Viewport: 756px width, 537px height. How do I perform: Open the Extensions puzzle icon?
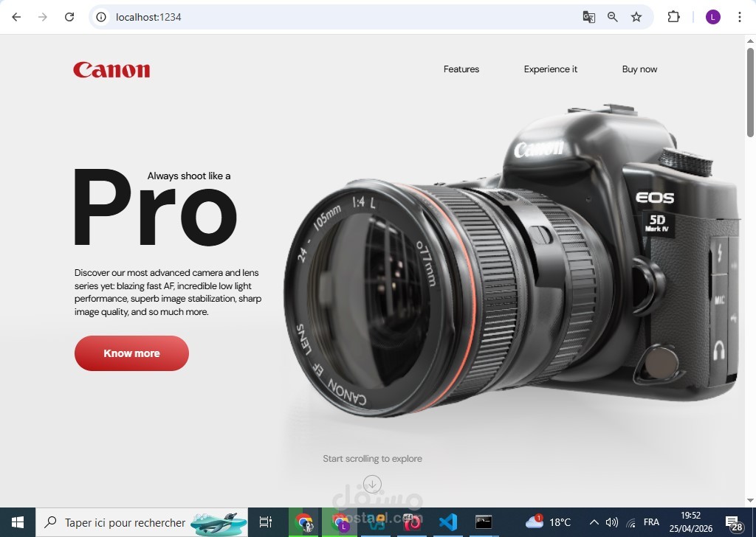(673, 17)
